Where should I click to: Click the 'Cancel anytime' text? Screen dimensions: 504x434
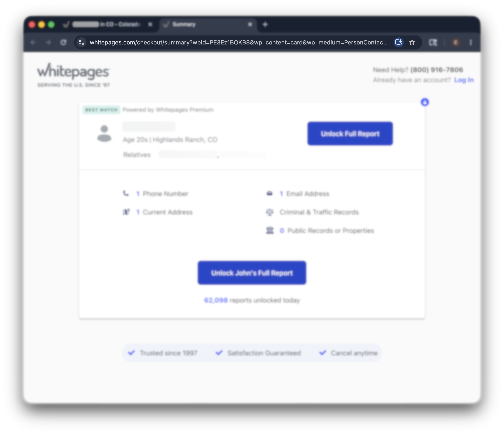354,353
